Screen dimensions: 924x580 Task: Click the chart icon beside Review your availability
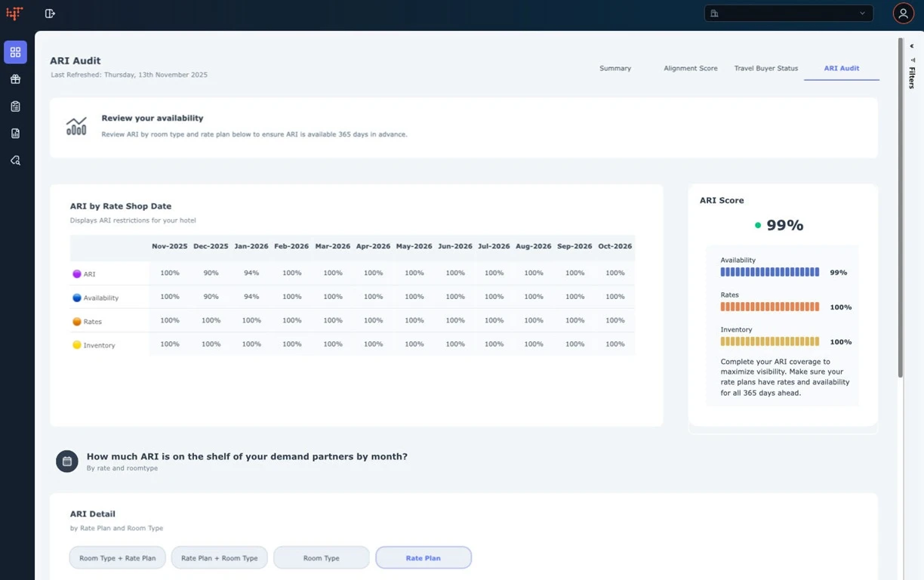click(x=76, y=126)
